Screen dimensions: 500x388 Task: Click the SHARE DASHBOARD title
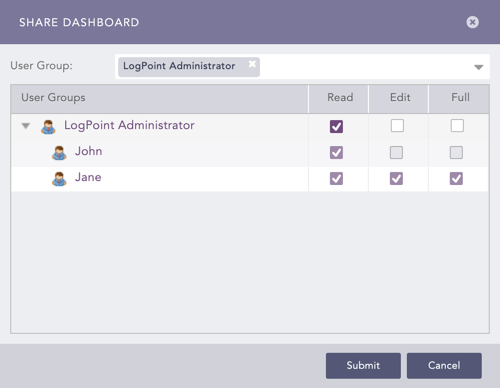coord(79,22)
